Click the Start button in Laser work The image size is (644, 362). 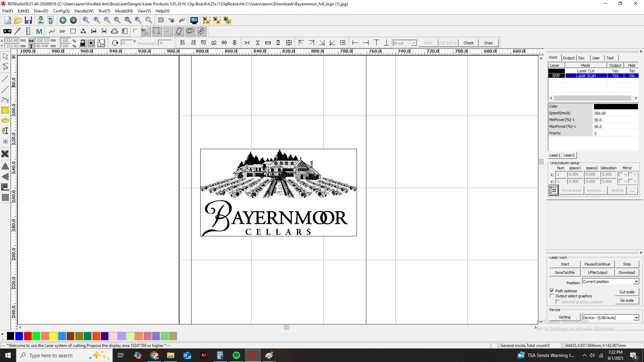[x=565, y=264]
